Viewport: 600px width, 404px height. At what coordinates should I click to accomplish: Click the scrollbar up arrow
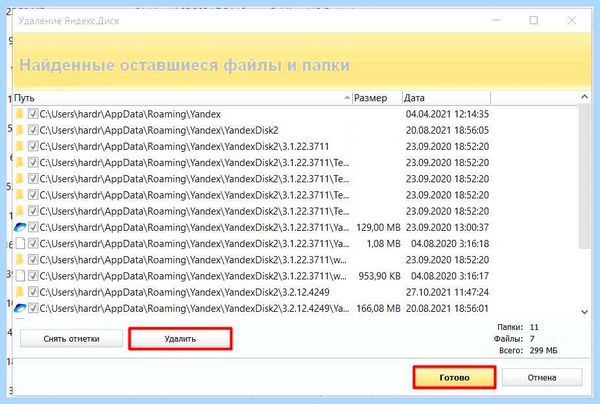coord(584,97)
